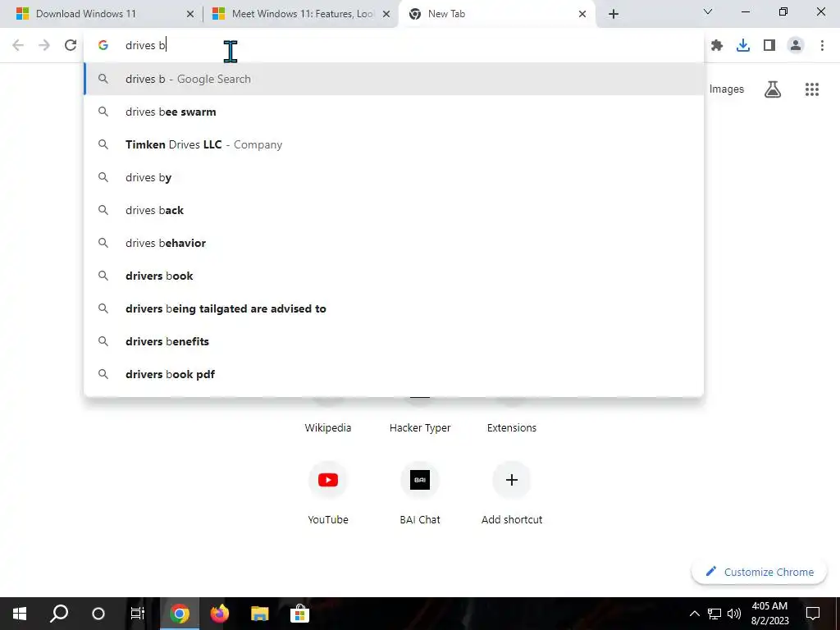Image resolution: width=840 pixels, height=630 pixels.
Task: Open the new tab plus button
Action: [614, 14]
